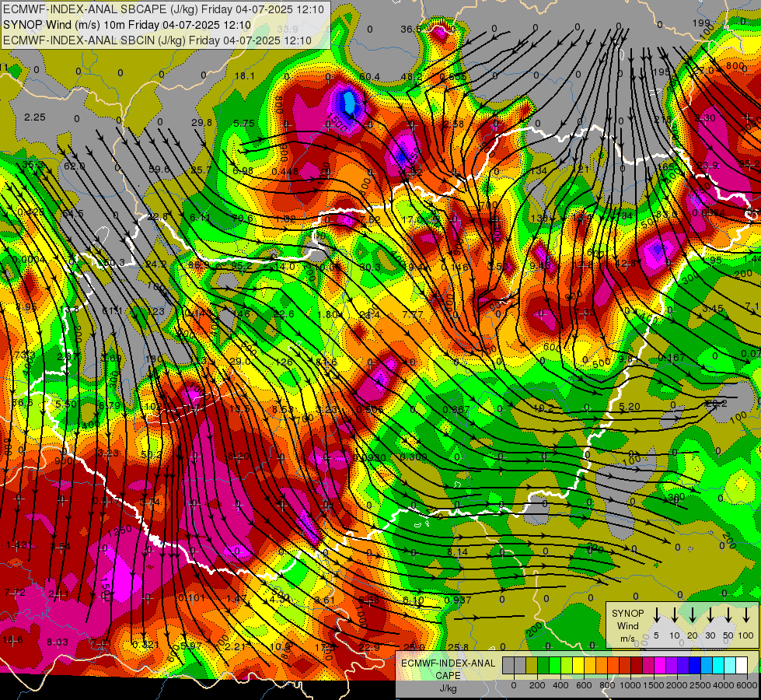The image size is (761, 700).
Task: Click the map value 0.937
Action: point(458,600)
